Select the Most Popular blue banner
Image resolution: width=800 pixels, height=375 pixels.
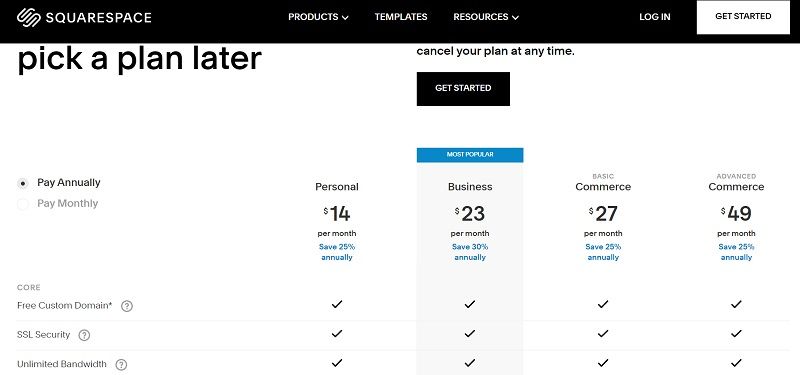click(470, 155)
